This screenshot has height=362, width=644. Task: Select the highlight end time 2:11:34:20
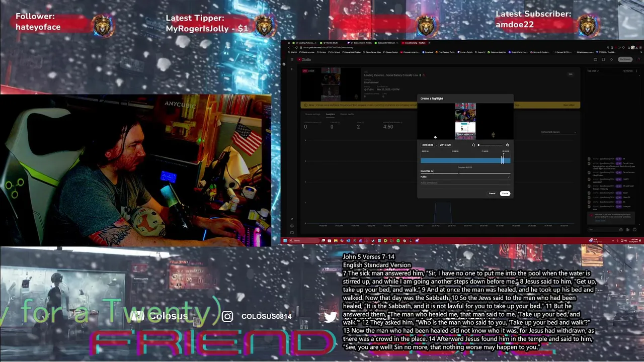(x=445, y=145)
